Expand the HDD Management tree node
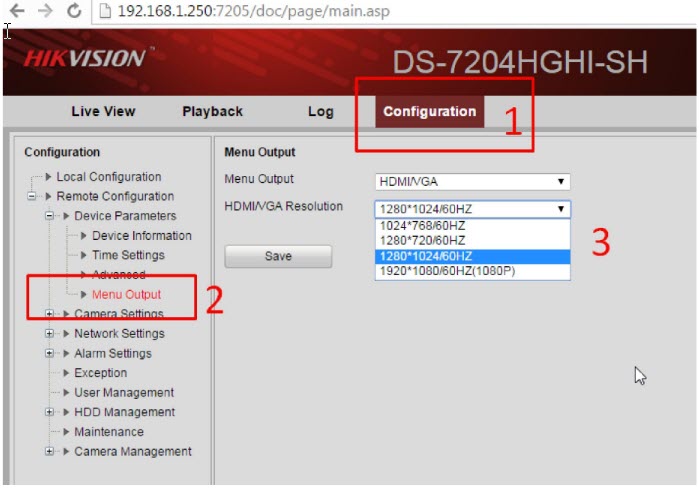Image resolution: width=699 pixels, height=488 pixels. [x=51, y=412]
